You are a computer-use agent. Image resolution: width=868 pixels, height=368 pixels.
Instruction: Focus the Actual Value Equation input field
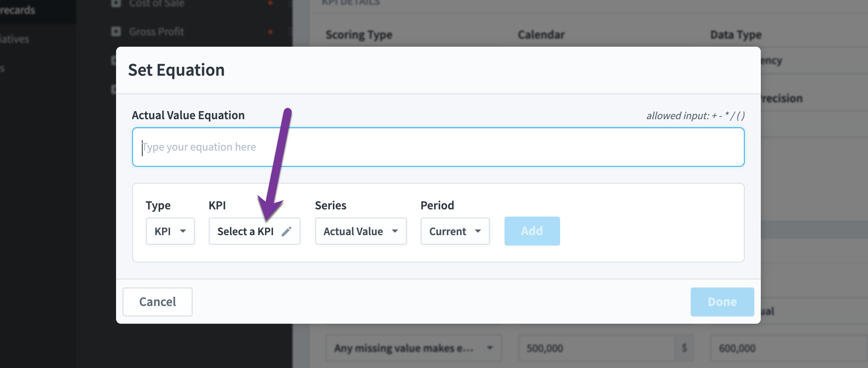click(x=438, y=147)
